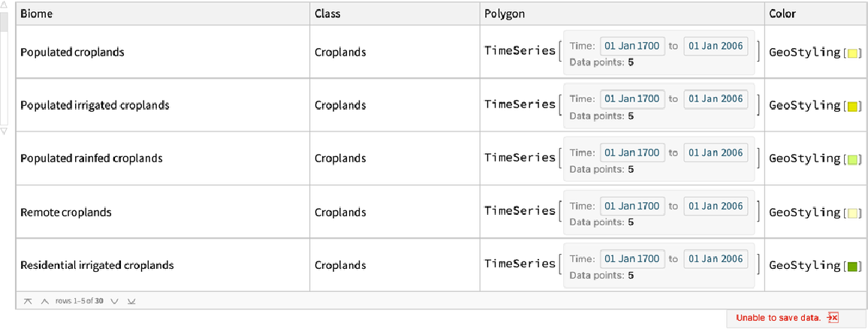Go to previous page of rows
This screenshot has width=868, height=329.
click(x=44, y=301)
